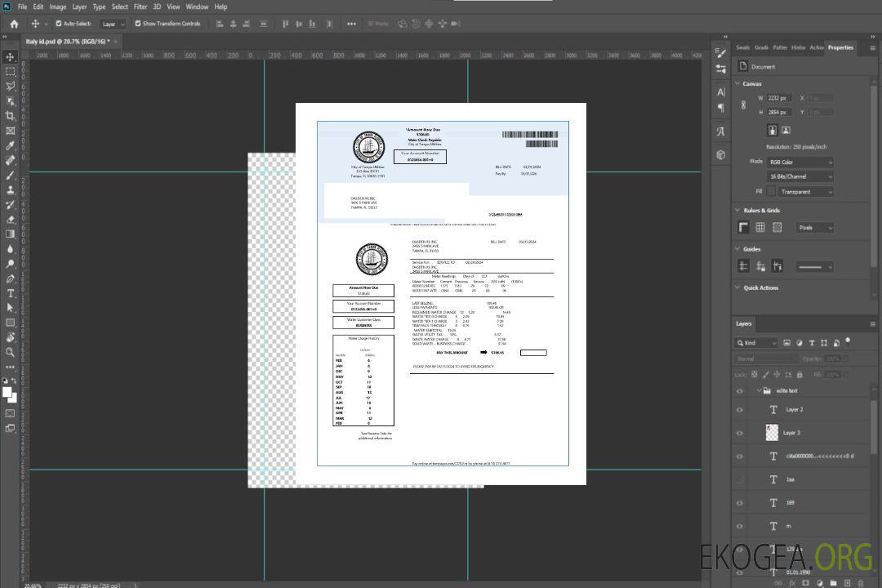This screenshot has height=588, width=882.
Task: Select the Zoom tool
Action: [x=11, y=352]
